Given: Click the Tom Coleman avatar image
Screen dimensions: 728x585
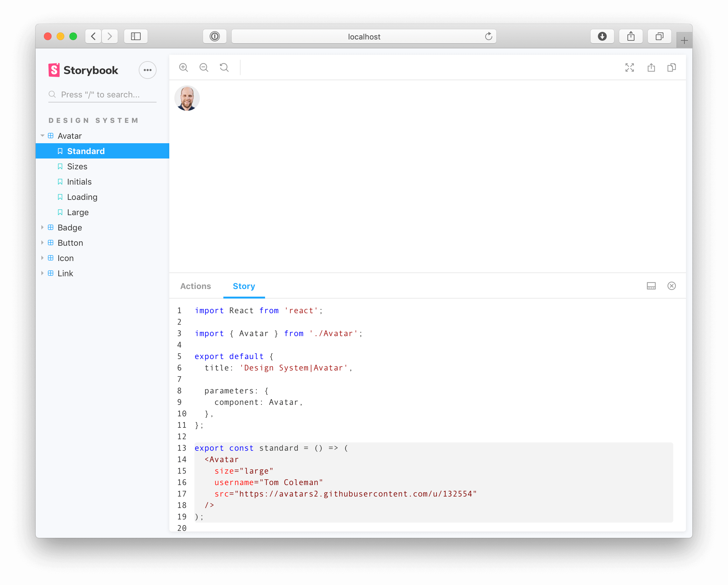Looking at the screenshot, I should point(187,98).
